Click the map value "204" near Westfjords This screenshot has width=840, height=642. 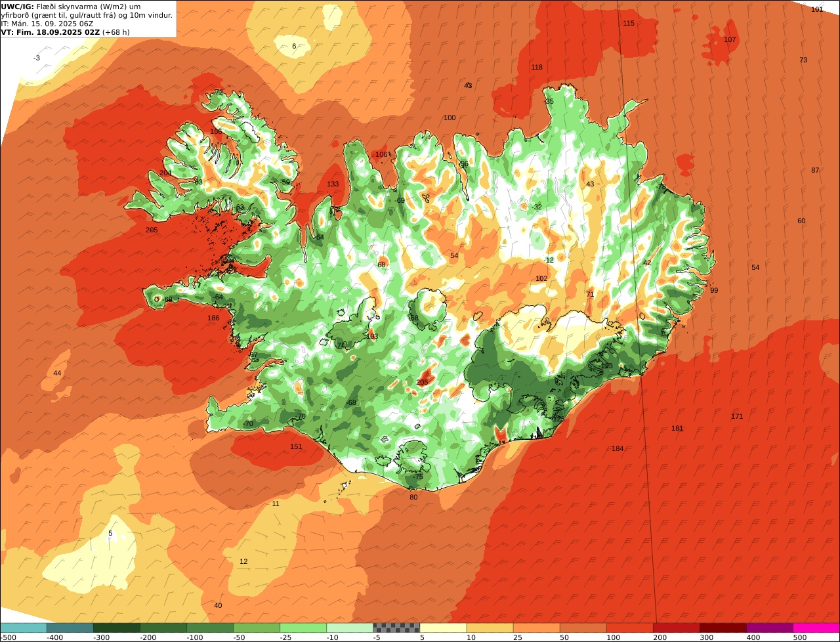pyautogui.click(x=165, y=173)
